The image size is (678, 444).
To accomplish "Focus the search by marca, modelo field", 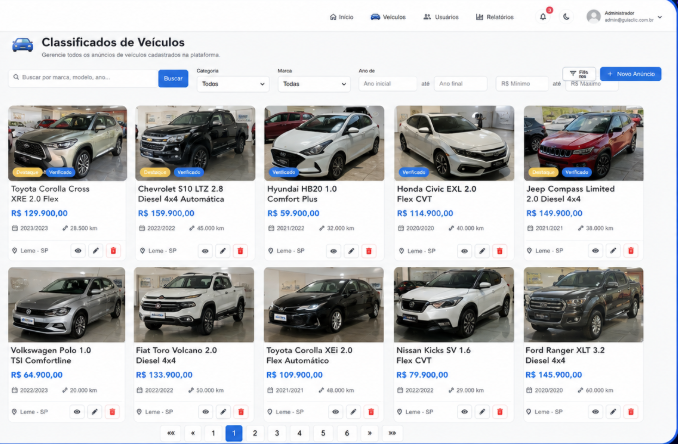I will (83, 78).
